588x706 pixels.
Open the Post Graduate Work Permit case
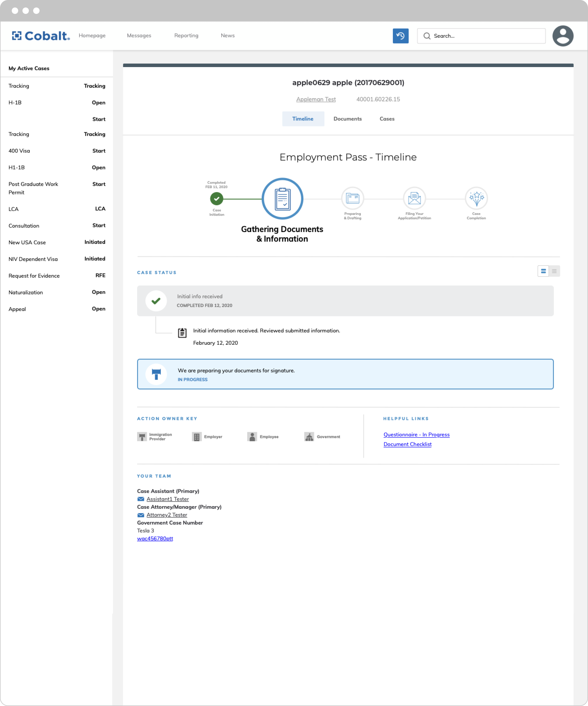57,188
